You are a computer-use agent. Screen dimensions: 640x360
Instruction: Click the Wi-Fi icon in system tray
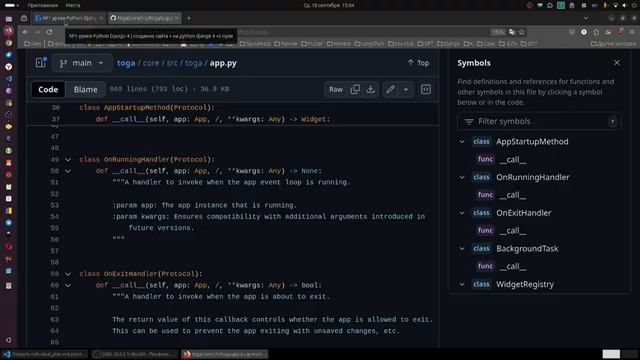tap(616, 5)
